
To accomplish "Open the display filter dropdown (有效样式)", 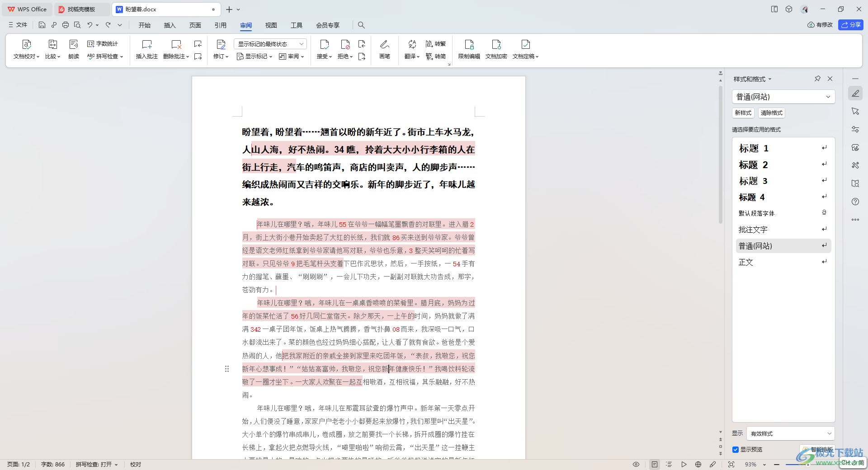I will point(791,433).
